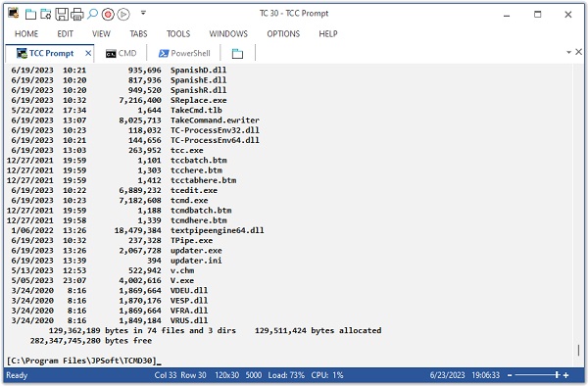The width and height of the screenshot is (588, 386).
Task: Start macro recording with the red record icon
Action: [x=108, y=15]
